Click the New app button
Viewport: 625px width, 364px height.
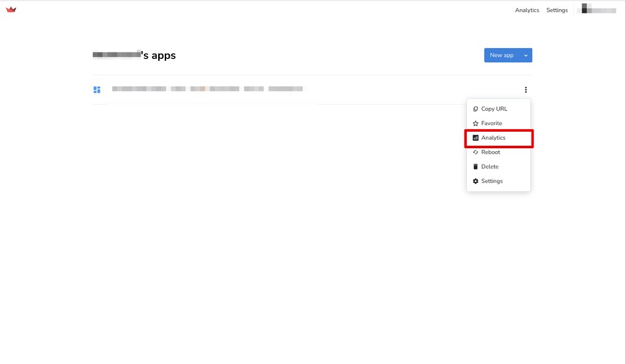(x=500, y=55)
